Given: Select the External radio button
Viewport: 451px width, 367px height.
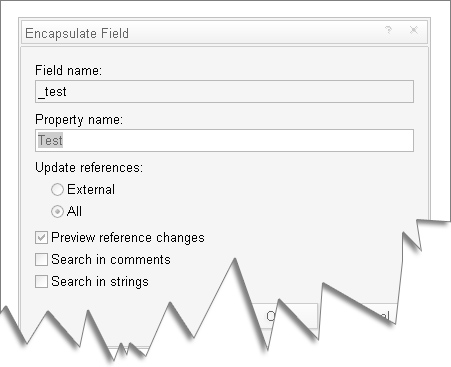Looking at the screenshot, I should tap(57, 189).
